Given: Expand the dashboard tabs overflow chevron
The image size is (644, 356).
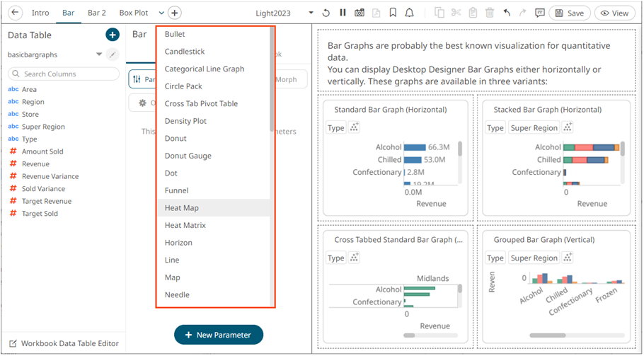Looking at the screenshot, I should [x=161, y=13].
